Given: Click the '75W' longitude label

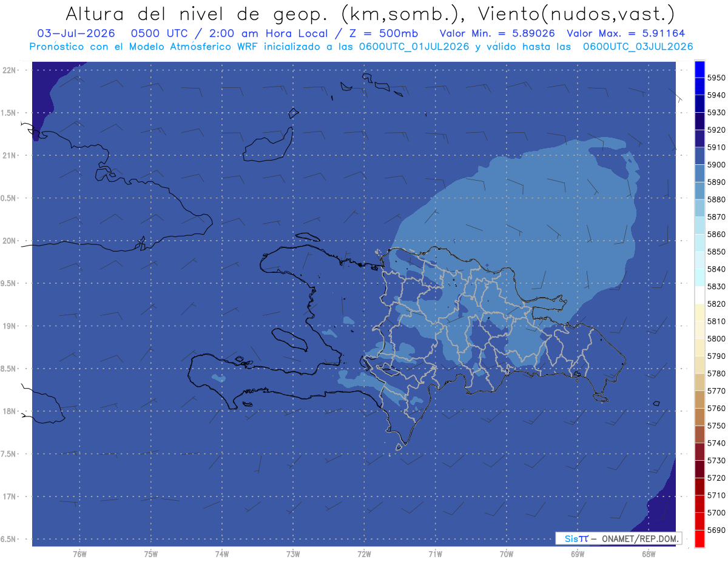Looking at the screenshot, I should click(151, 554).
